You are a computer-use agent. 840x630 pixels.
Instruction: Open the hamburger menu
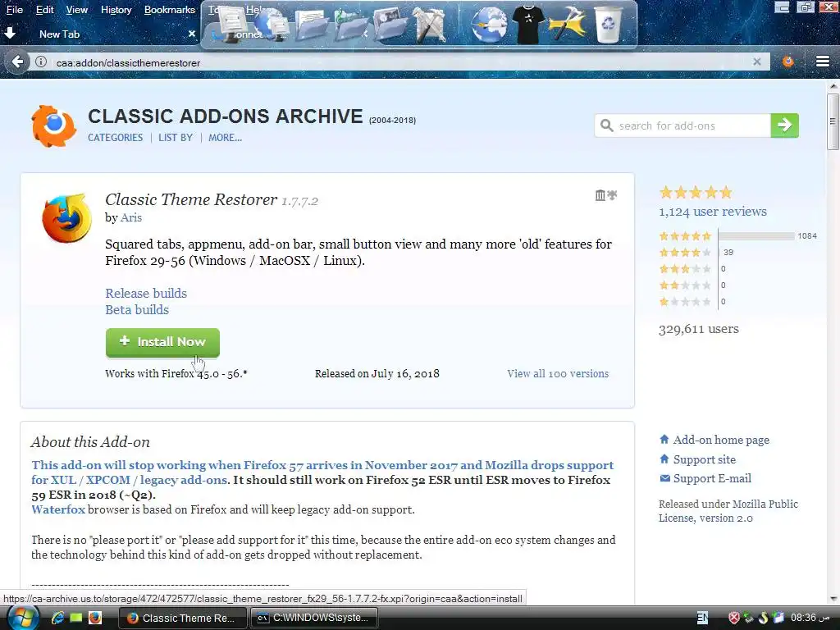click(x=822, y=62)
